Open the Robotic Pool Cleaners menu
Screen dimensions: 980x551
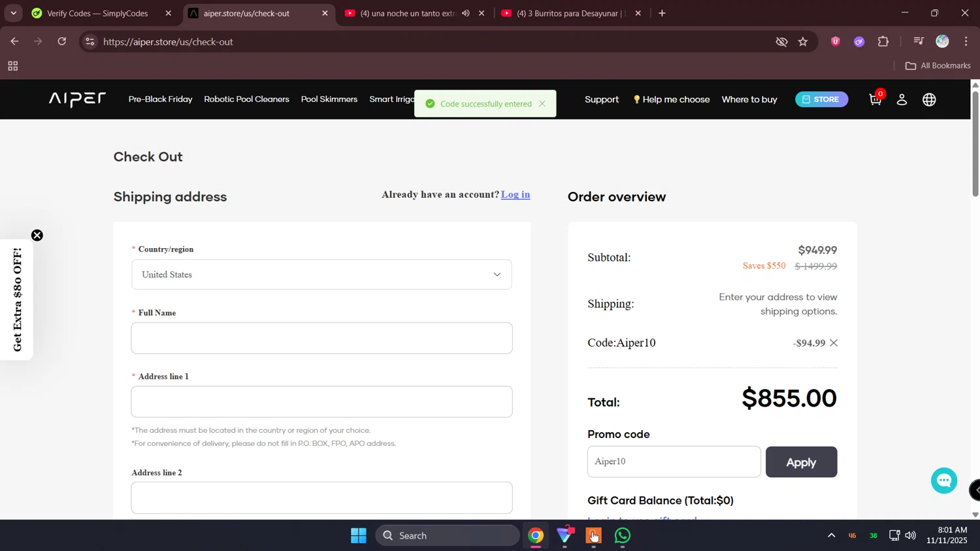[246, 99]
